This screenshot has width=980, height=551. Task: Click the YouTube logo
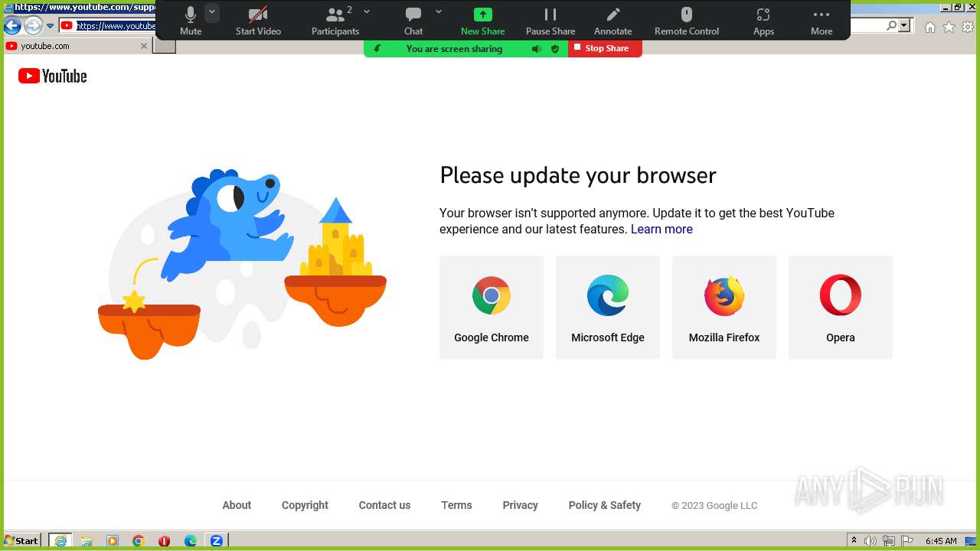pos(53,76)
